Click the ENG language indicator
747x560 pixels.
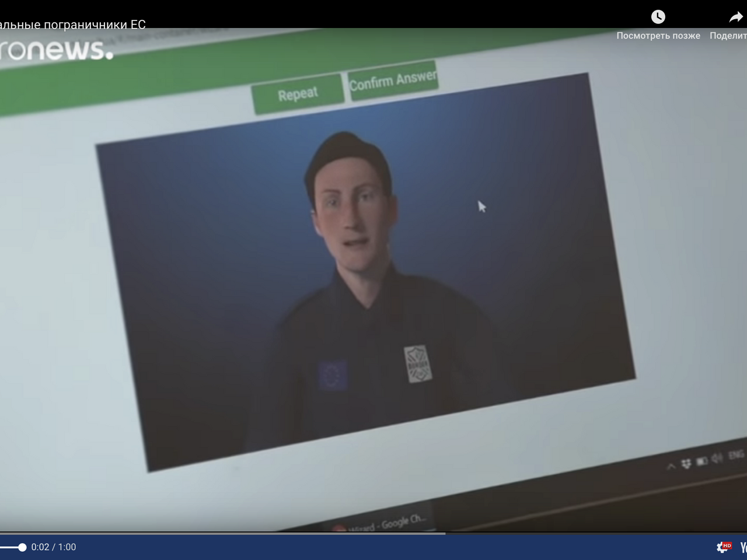[736, 454]
